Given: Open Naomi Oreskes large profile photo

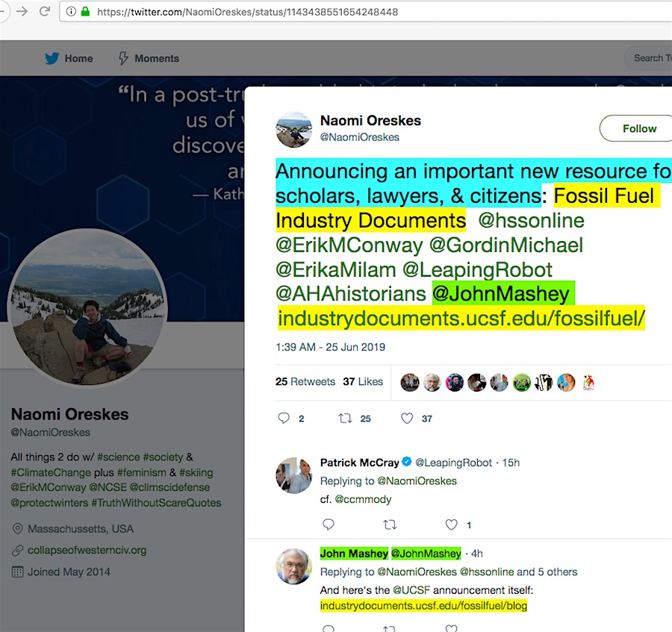Looking at the screenshot, I should [x=87, y=307].
